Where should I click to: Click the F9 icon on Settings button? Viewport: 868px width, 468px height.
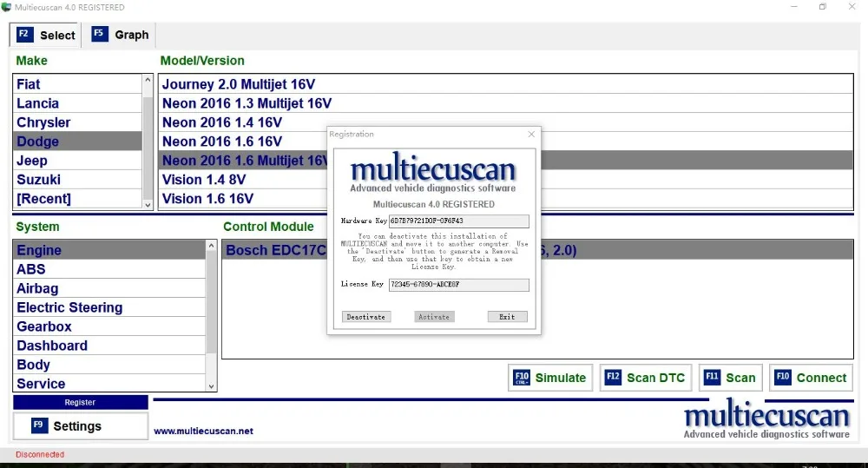pyautogui.click(x=39, y=425)
